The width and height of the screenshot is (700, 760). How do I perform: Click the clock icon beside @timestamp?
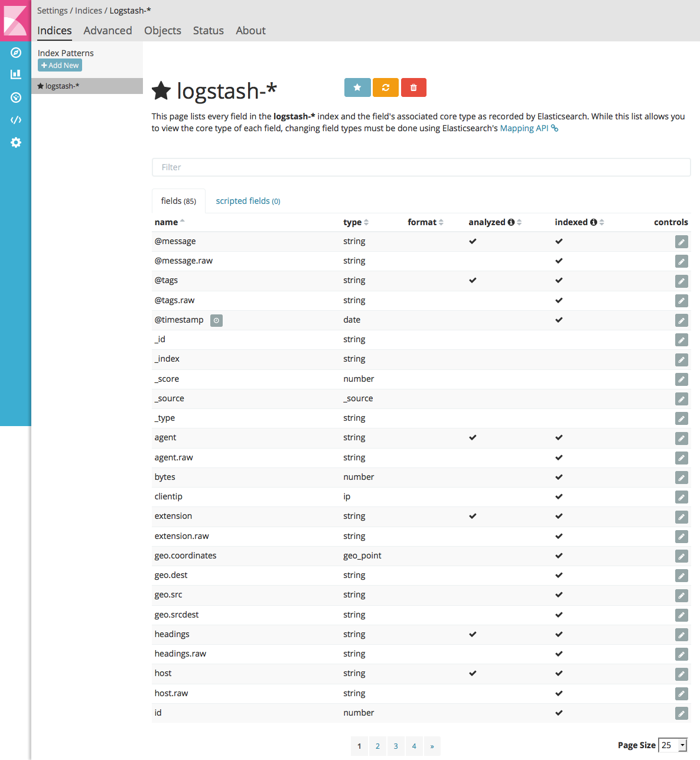pos(217,320)
